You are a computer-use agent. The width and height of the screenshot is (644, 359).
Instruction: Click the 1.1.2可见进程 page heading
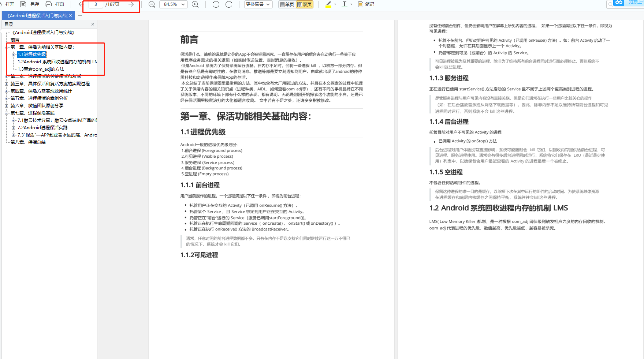click(x=199, y=255)
